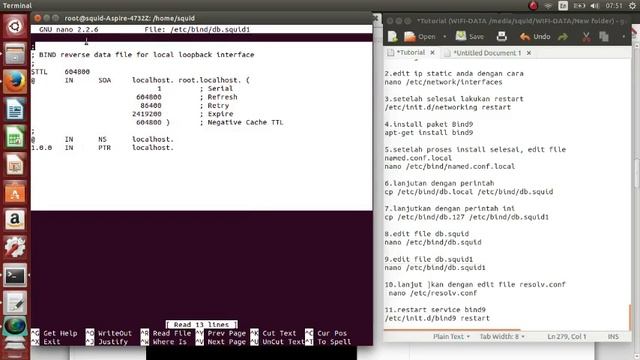The image size is (640, 360).
Task: Open the Wi-Fi network indicator
Action: point(548,6)
